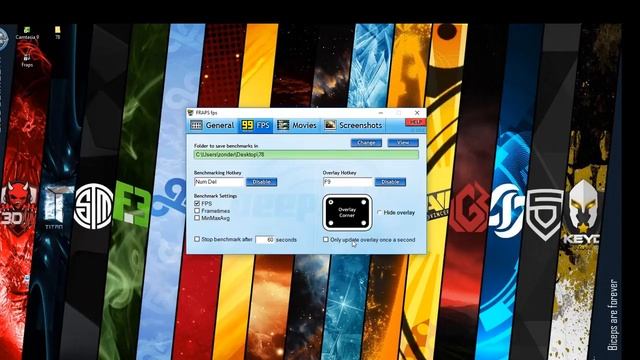Minimize the Fraps window
The height and width of the screenshot is (360, 640).
pyautogui.click(x=380, y=113)
